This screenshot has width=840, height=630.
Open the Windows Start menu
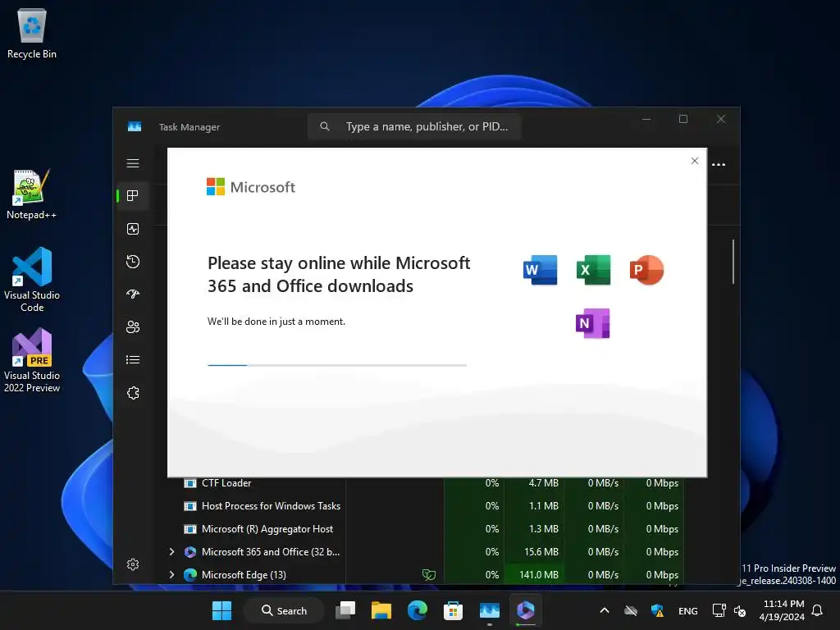221,610
